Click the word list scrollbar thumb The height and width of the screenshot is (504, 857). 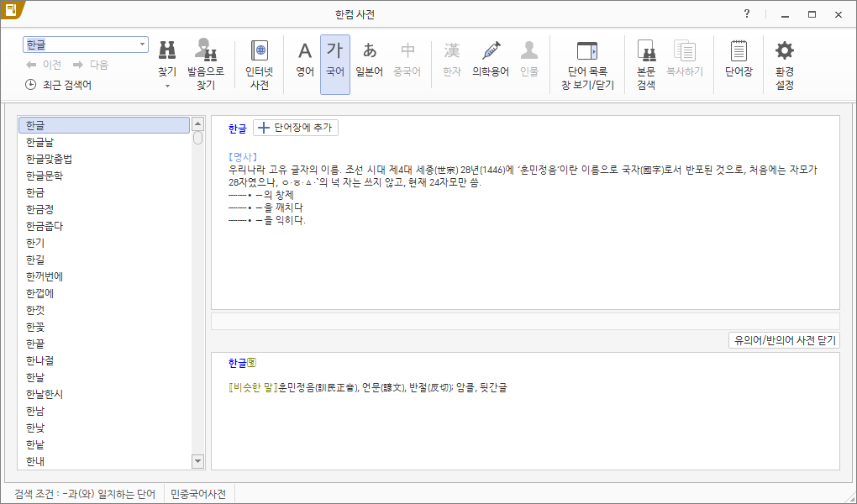197,138
